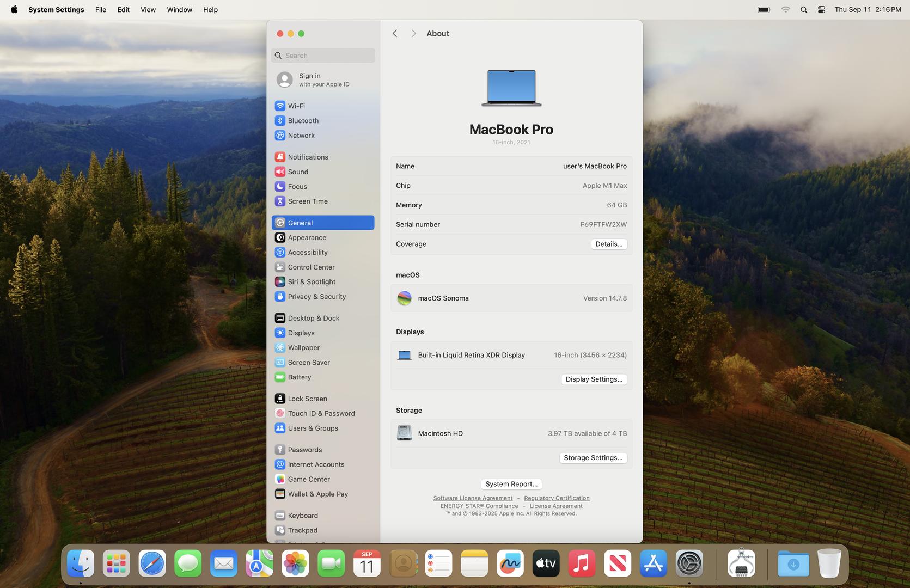The height and width of the screenshot is (588, 910).
Task: Go back with the left chevron
Action: [395, 34]
